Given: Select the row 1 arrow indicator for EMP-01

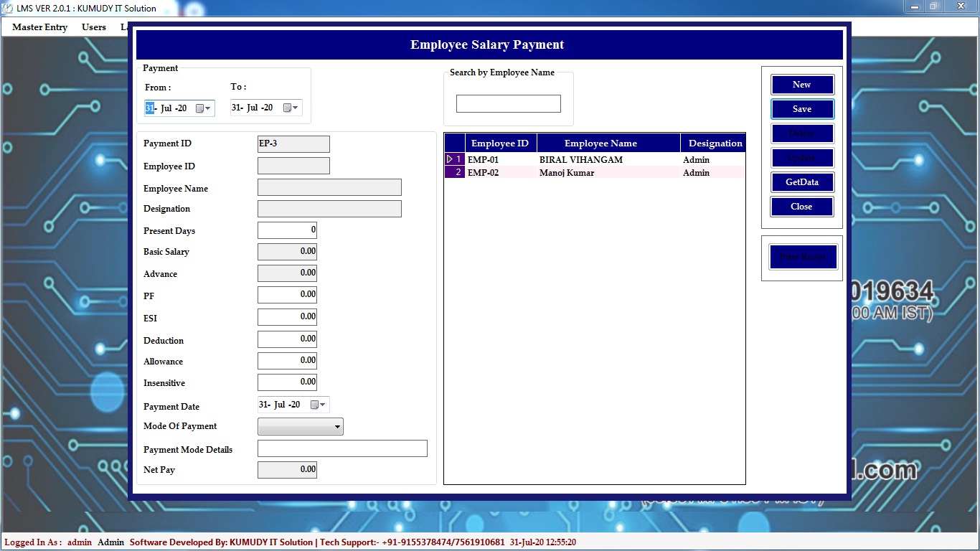Looking at the screenshot, I should coord(454,159).
